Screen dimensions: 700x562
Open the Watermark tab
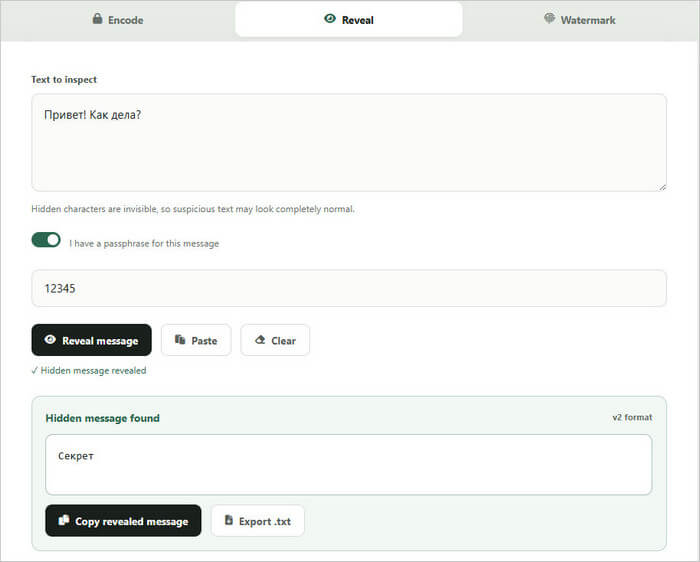[579, 20]
